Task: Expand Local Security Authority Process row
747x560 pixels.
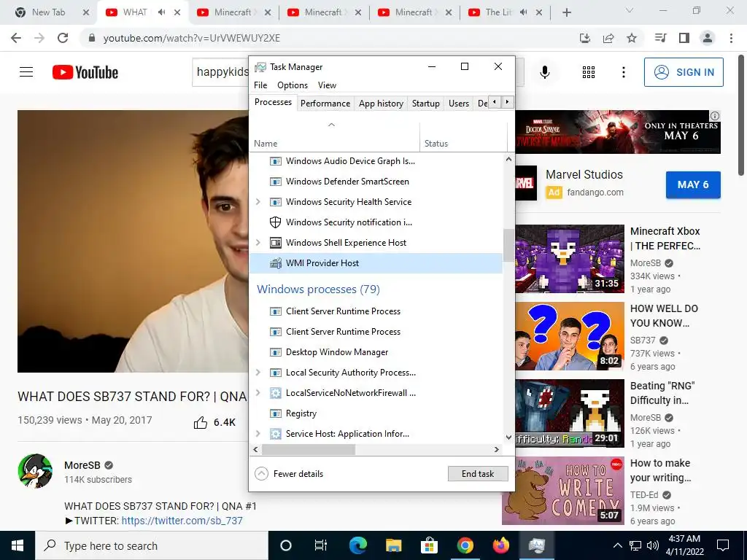Action: click(258, 373)
